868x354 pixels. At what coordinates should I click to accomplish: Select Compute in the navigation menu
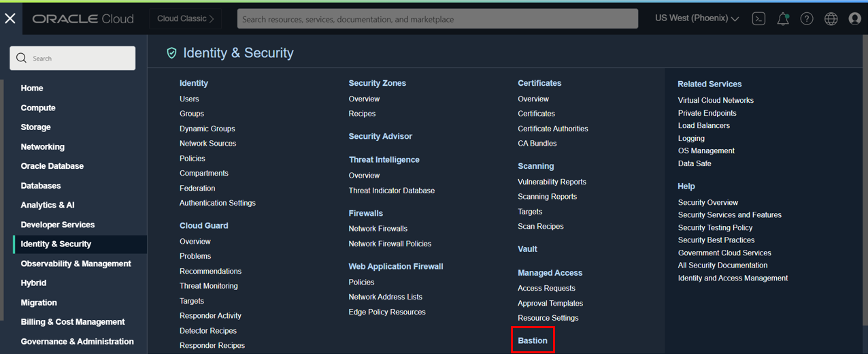pos(38,108)
